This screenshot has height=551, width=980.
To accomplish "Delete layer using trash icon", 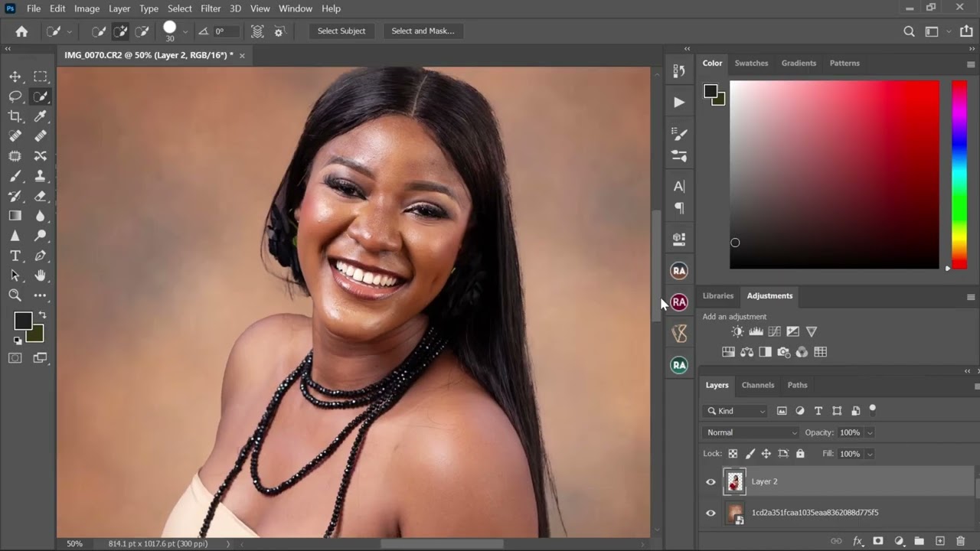I will pos(961,541).
